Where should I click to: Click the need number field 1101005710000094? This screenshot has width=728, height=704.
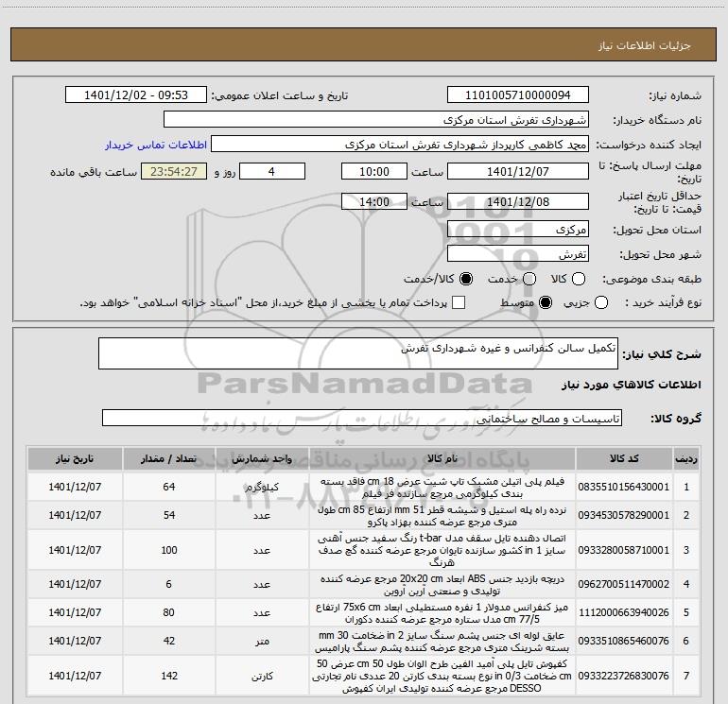click(x=518, y=95)
